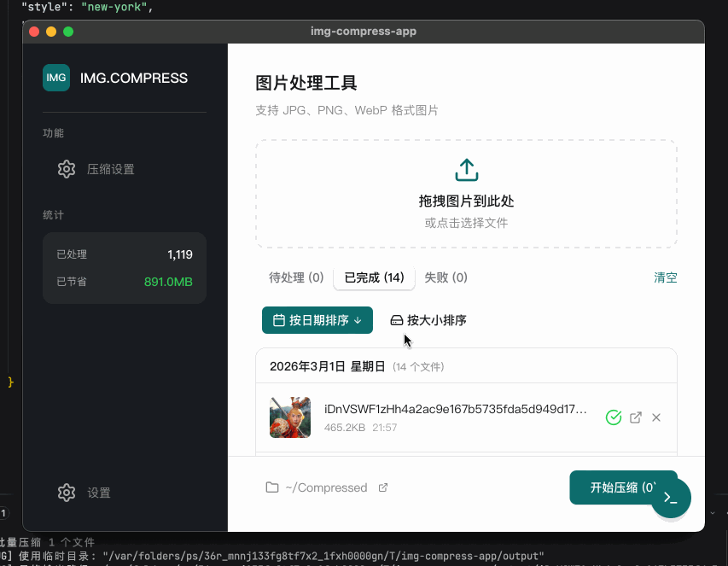Remove the file with the X icon
The width and height of the screenshot is (728, 566).
(x=656, y=417)
